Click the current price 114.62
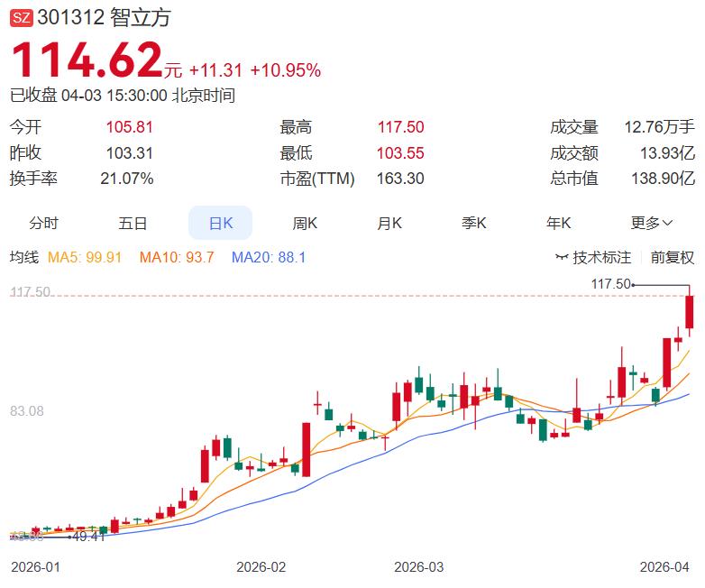 [87, 60]
